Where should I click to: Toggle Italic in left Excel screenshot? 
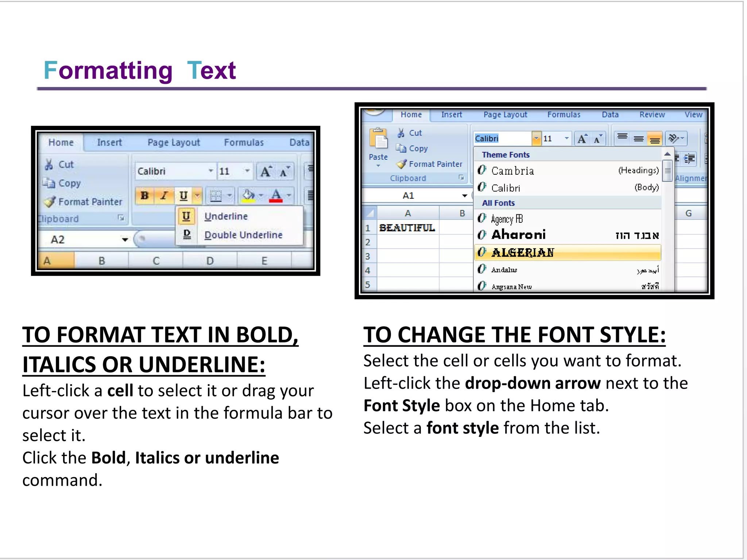click(x=164, y=196)
